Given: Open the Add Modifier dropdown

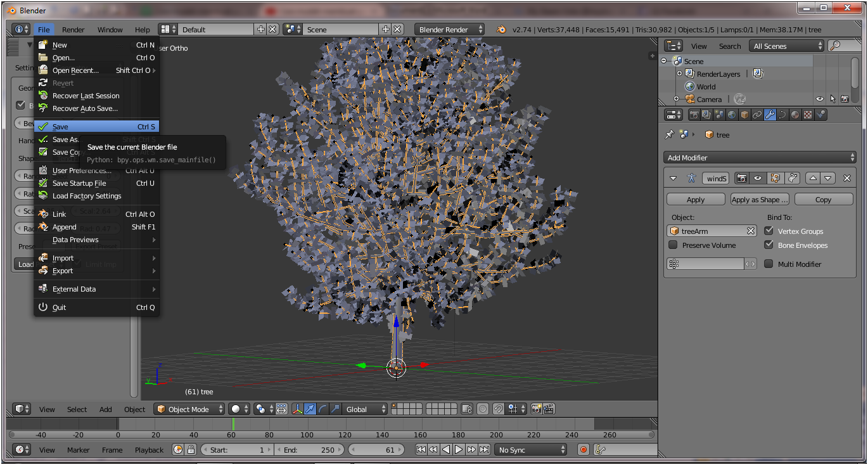Looking at the screenshot, I should point(760,157).
